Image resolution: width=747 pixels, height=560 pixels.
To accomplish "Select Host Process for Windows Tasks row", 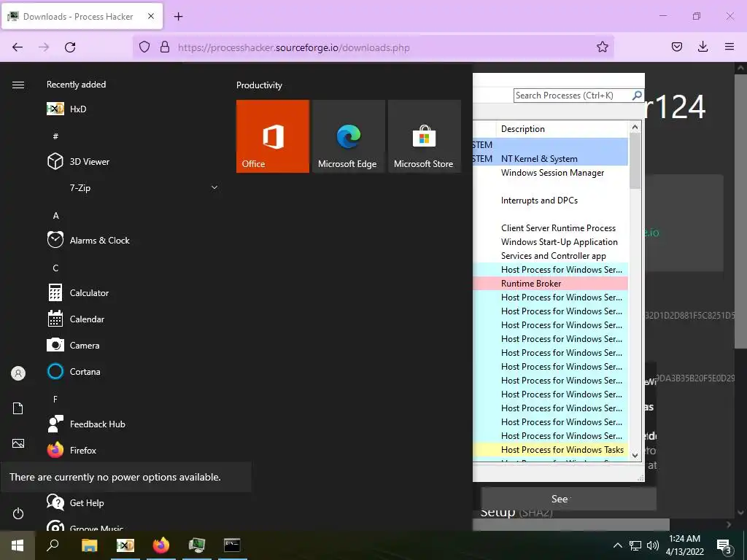I will coord(550,449).
